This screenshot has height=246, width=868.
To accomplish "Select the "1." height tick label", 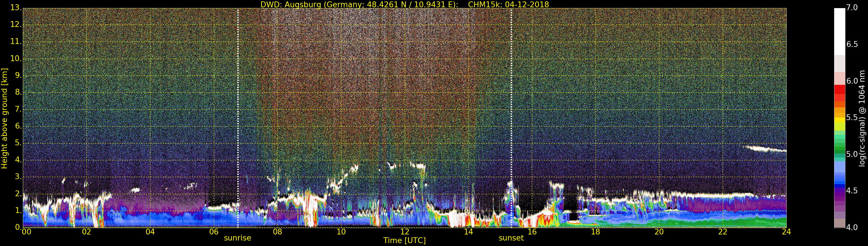I will [18, 210].
